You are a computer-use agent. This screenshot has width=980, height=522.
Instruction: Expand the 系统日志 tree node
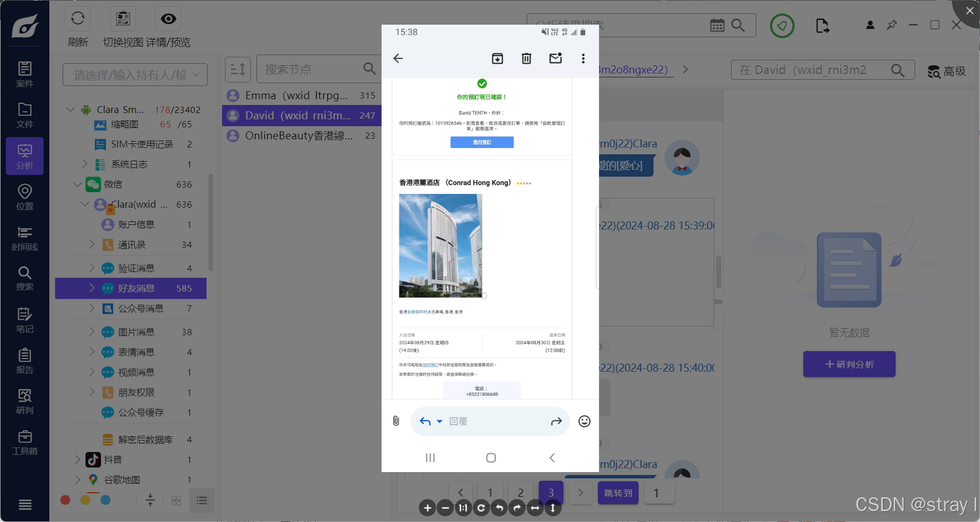tap(85, 164)
